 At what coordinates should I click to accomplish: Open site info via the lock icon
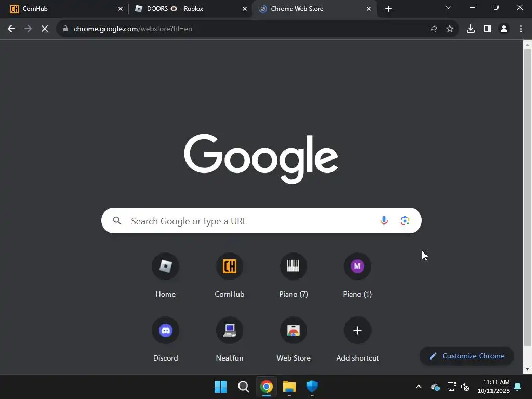point(65,29)
